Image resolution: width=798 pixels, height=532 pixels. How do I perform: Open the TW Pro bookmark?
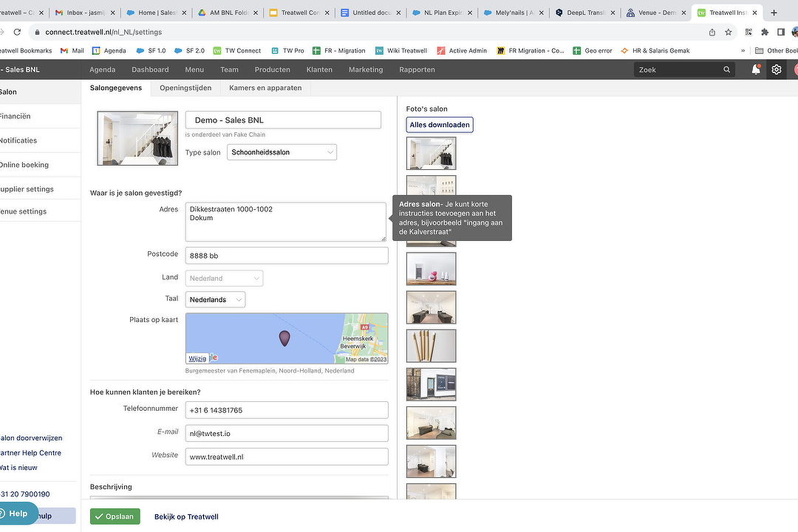287,50
